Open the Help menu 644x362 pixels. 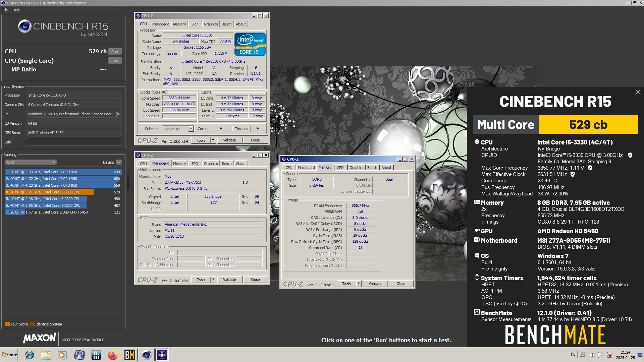(x=16, y=10)
